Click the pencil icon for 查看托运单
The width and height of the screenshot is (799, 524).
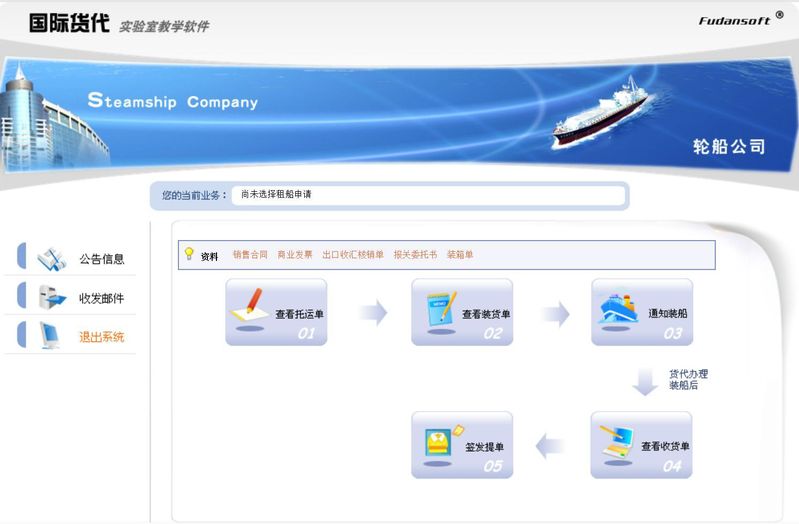click(250, 308)
